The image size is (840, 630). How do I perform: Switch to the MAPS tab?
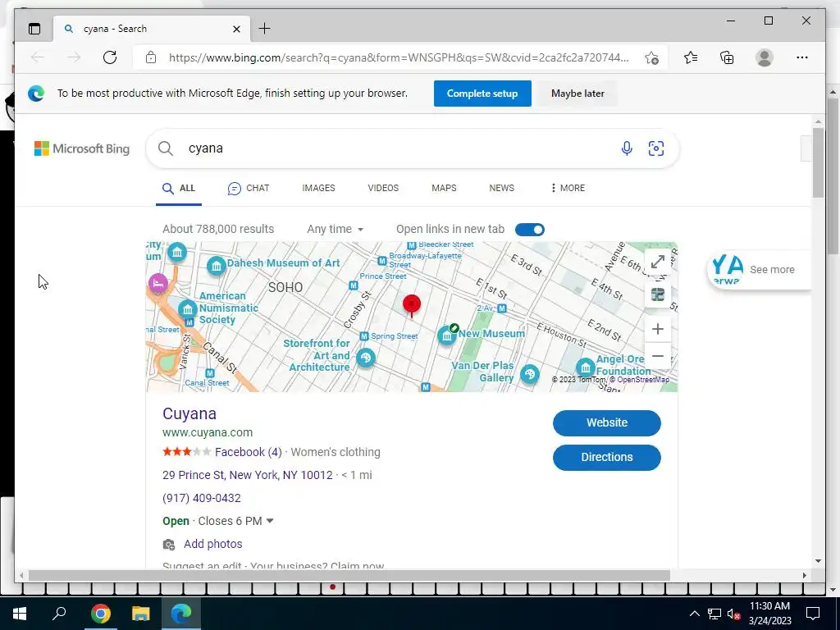(x=444, y=188)
